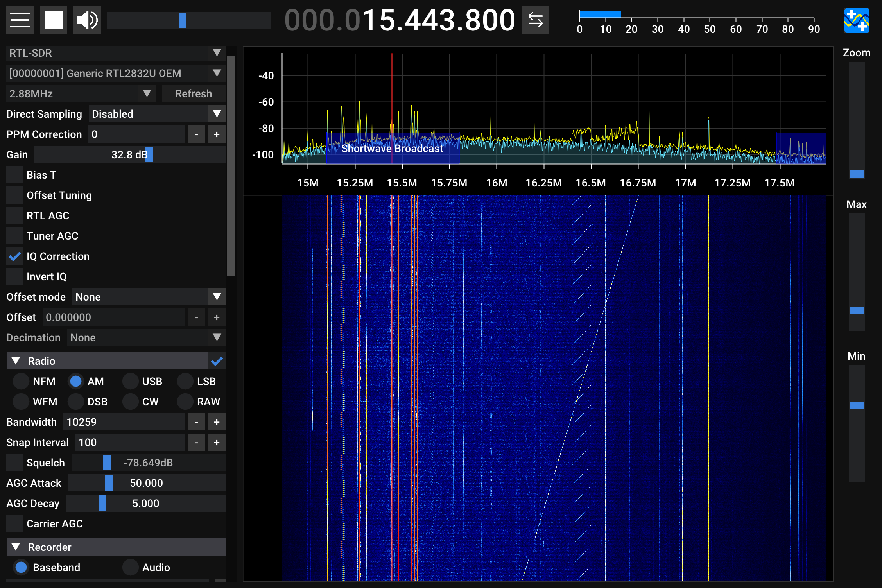Click the 16M frequency axis label
This screenshot has height=588, width=882.
coord(497,183)
